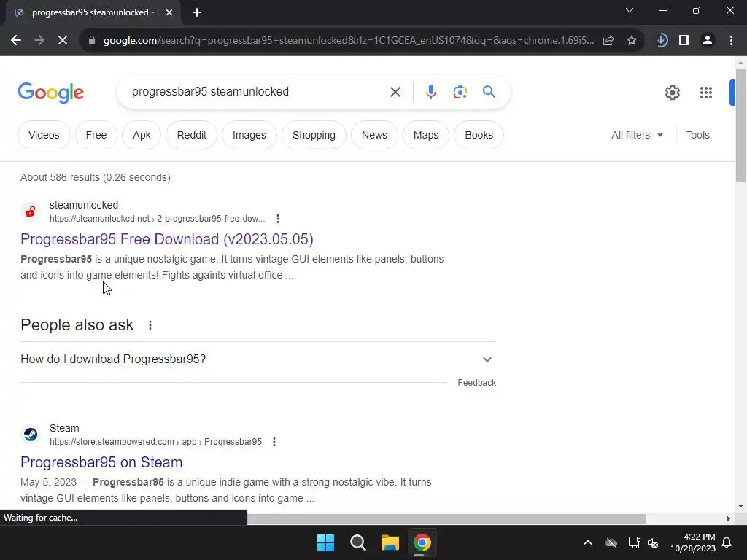Screen dimensions: 747x560
Task: Open the Google apps grid
Action: [x=706, y=93]
